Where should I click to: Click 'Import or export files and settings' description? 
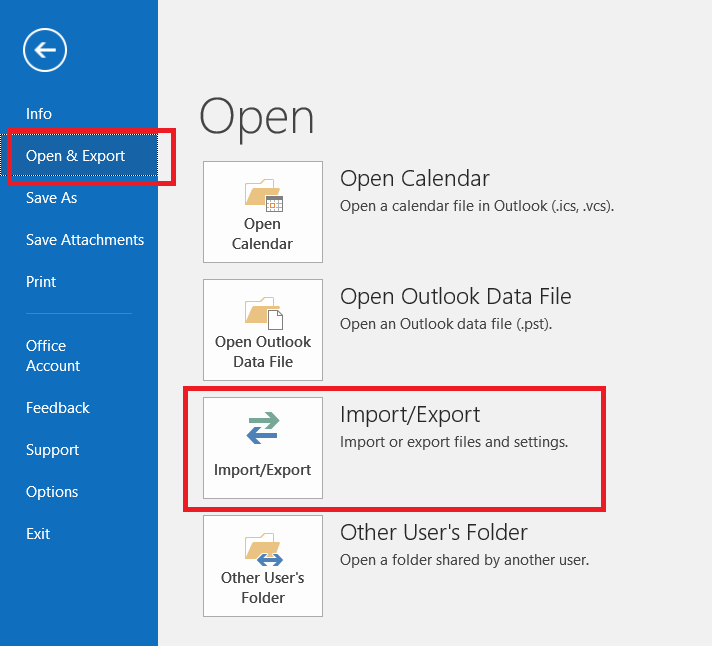454,442
